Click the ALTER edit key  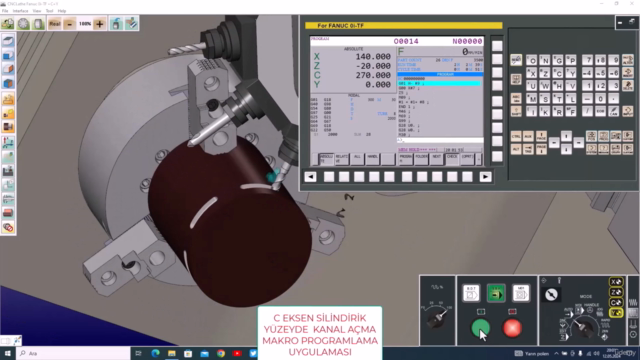pos(628,60)
